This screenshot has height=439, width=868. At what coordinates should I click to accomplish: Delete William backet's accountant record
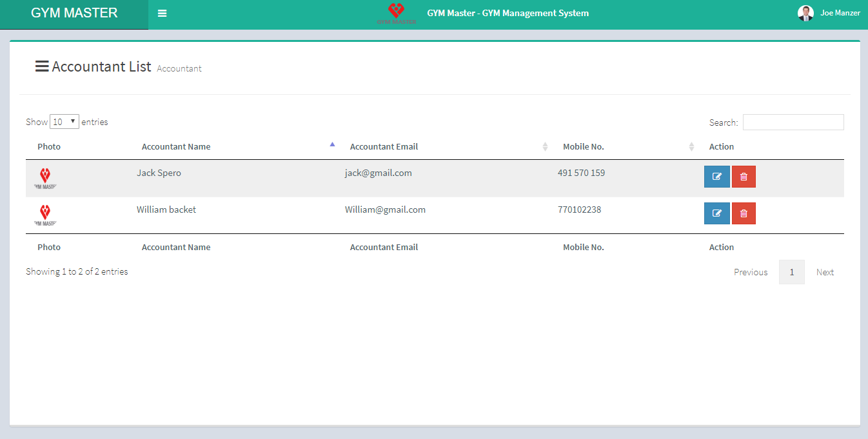coord(744,213)
